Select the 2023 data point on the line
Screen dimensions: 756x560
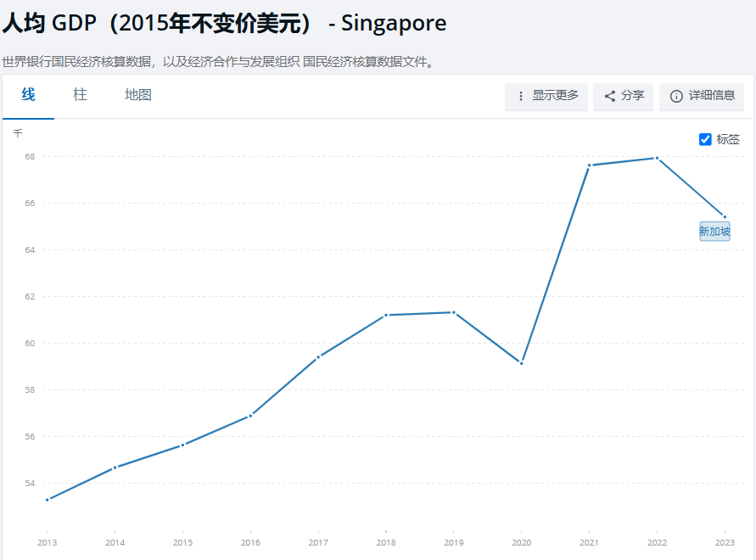[725, 216]
